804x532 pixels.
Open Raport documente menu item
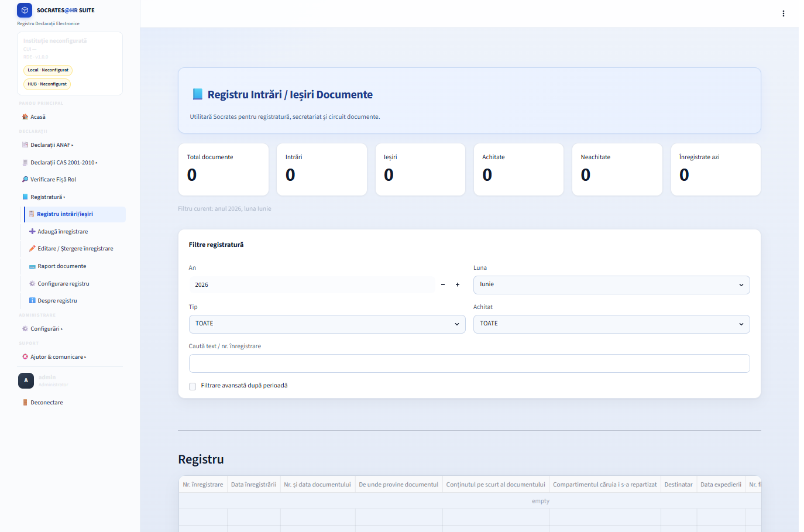pos(62,266)
